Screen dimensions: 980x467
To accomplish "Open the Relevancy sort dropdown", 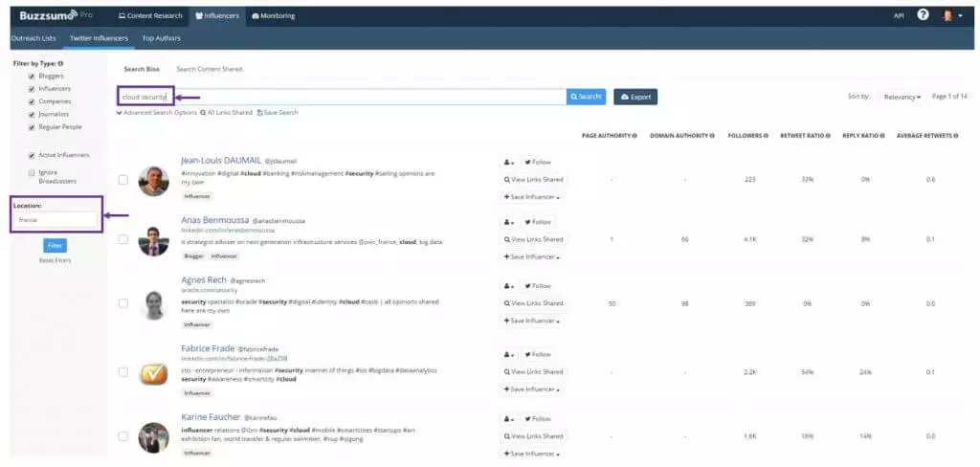I will pos(902,98).
